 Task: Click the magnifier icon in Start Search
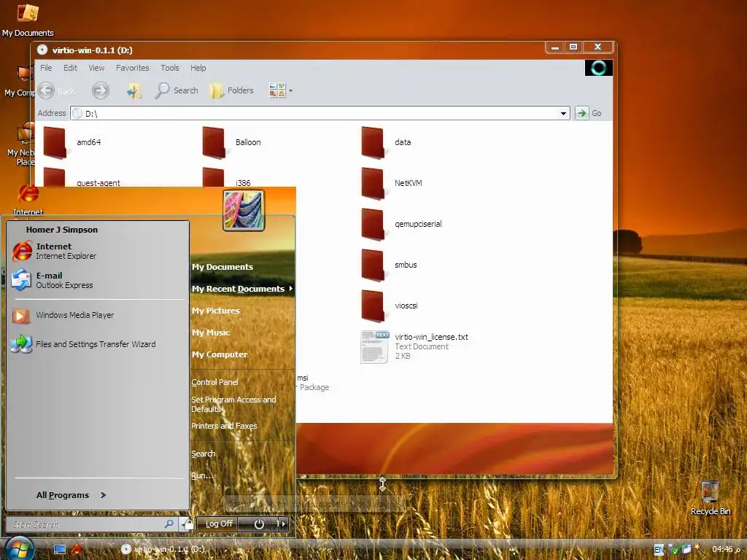(169, 524)
